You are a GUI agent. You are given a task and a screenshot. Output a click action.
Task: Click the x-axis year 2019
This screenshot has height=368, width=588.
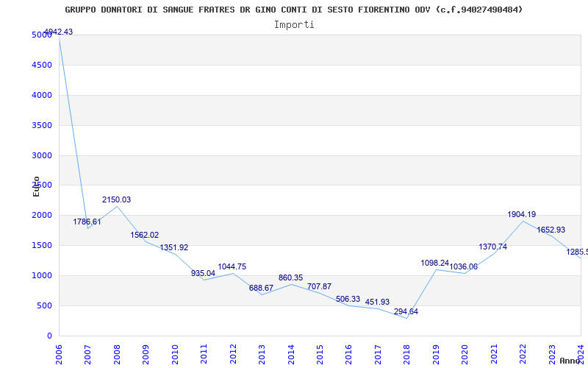coord(436,354)
